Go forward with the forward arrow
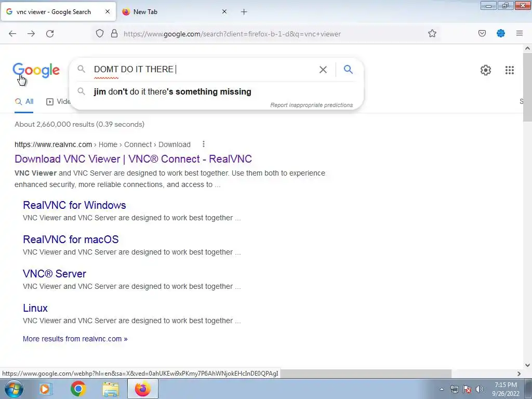 tap(31, 34)
